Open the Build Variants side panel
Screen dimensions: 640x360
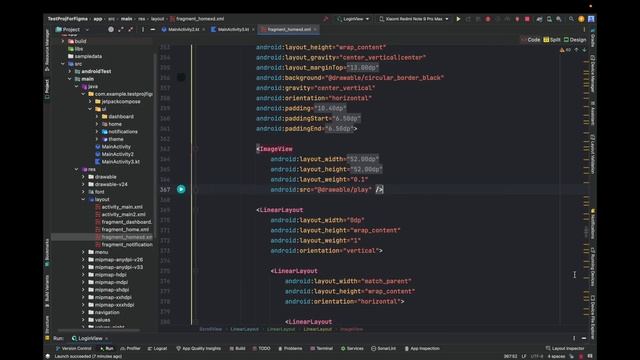point(47,291)
